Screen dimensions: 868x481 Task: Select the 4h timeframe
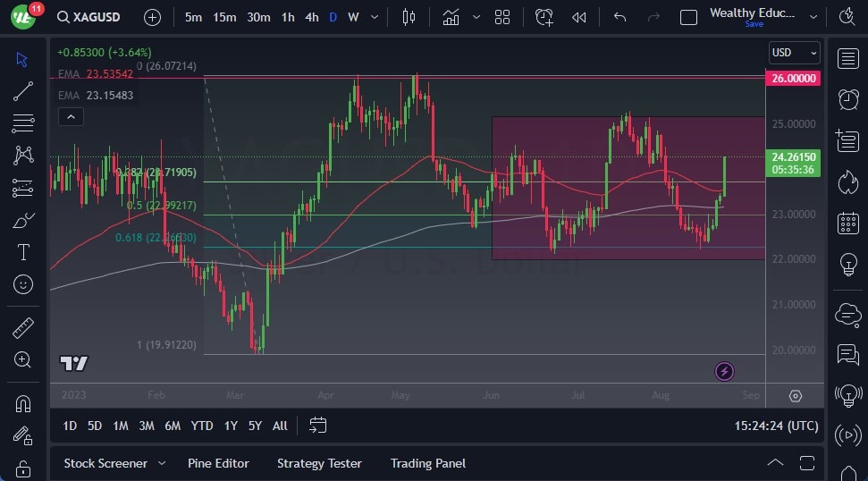pyautogui.click(x=311, y=17)
